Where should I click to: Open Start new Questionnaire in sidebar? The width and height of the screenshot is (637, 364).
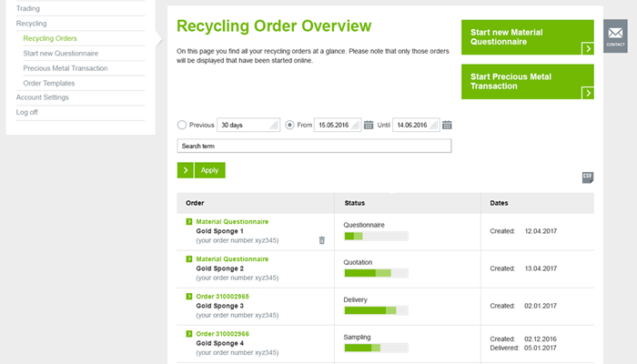click(61, 53)
